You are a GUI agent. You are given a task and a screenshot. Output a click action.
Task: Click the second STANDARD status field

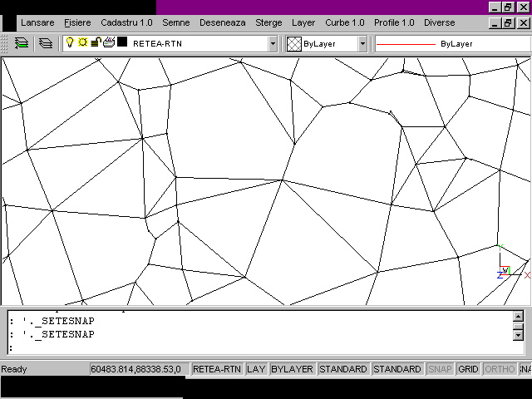coord(397,369)
